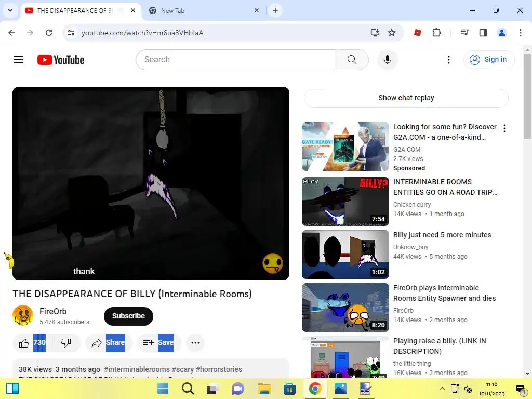Viewport: 532px width, 399px height.
Task: Click Chrome icon in taskbar
Action: (x=315, y=389)
